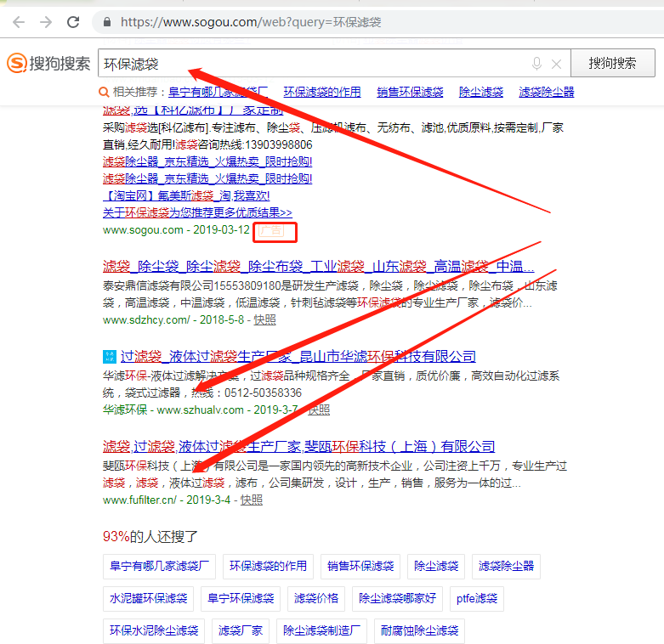664x644 pixels.
Task: Click suggestion chip 水泥罐环保滤袋
Action: (148, 598)
